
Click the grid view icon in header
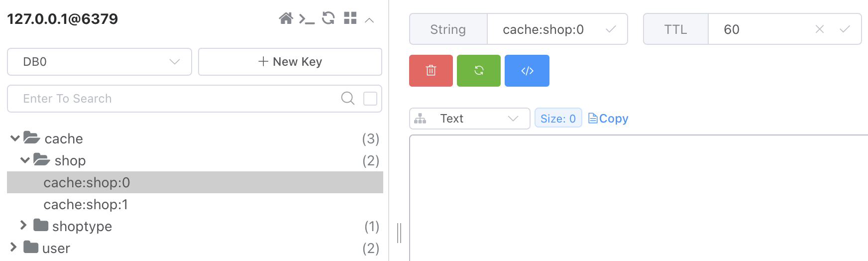coord(350,18)
